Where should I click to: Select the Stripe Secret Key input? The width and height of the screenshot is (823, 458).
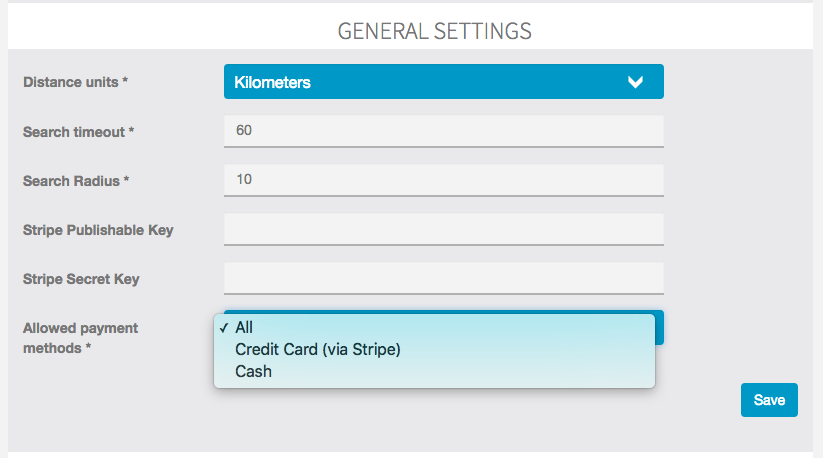point(443,278)
